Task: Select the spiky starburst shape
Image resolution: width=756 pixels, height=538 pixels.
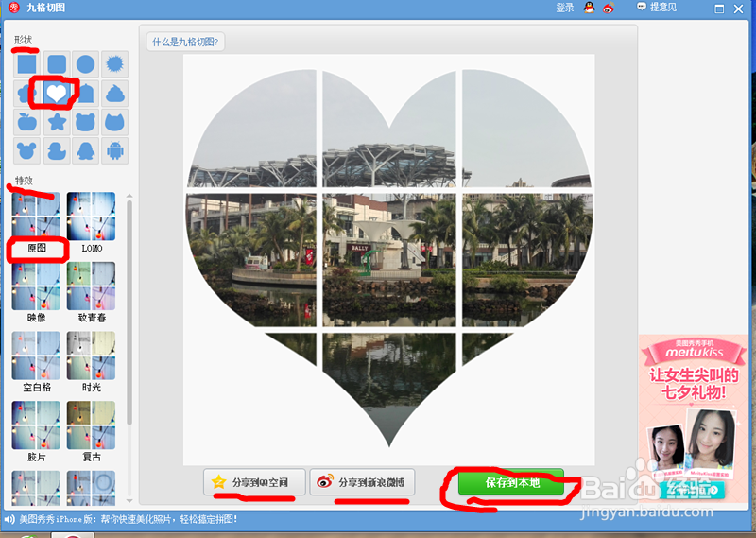Action: tap(114, 64)
